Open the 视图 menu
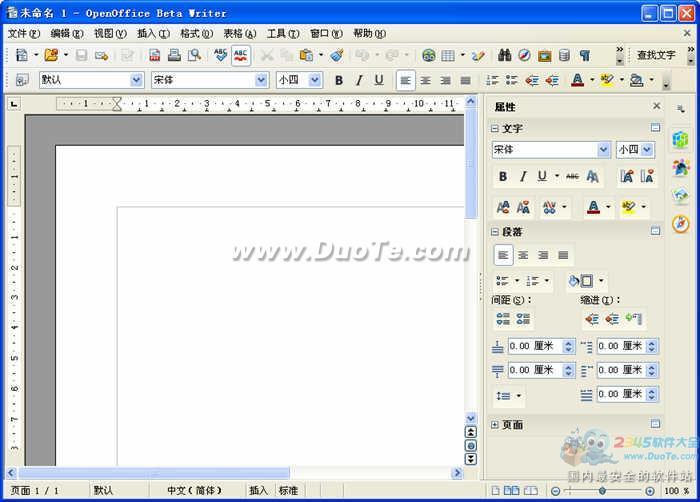Image resolution: width=700 pixels, height=502 pixels. click(110, 33)
